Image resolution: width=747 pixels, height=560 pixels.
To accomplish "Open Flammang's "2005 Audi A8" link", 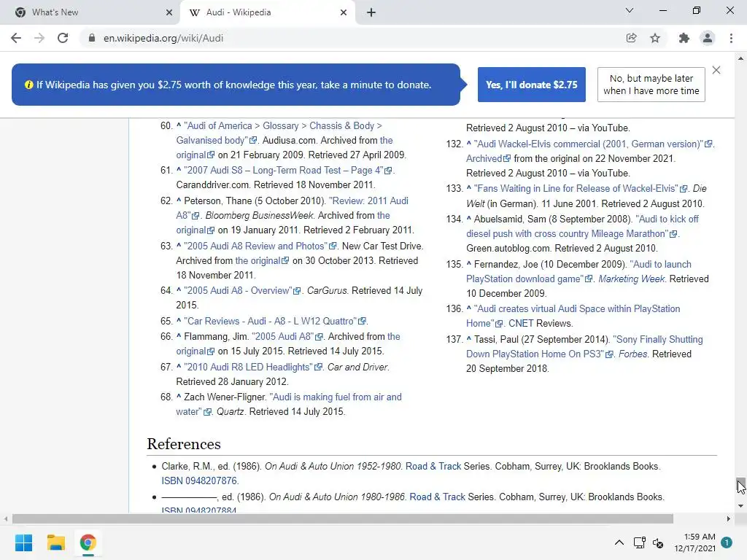I will [x=287, y=336].
